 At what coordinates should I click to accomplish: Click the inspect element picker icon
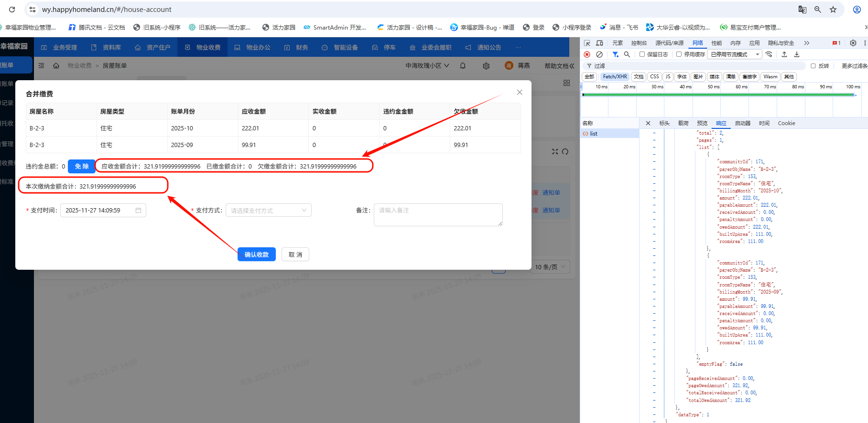click(x=587, y=43)
